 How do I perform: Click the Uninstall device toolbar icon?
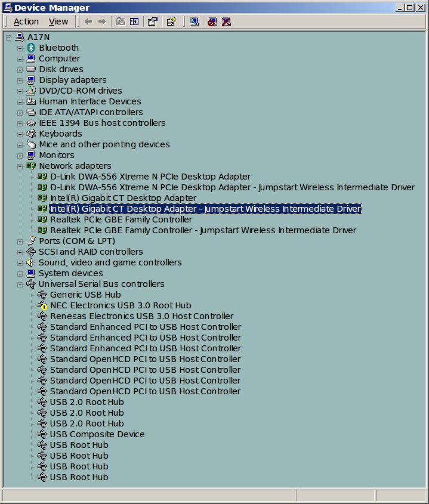click(226, 21)
